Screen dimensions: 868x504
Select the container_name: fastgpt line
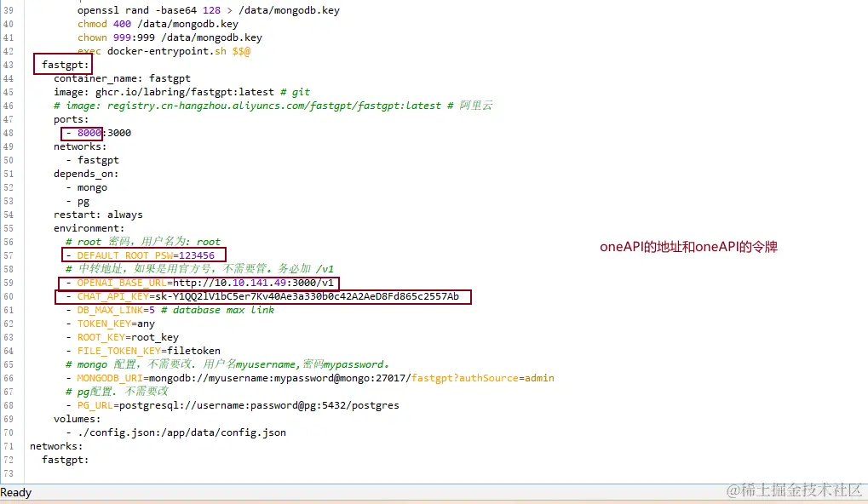tap(122, 78)
